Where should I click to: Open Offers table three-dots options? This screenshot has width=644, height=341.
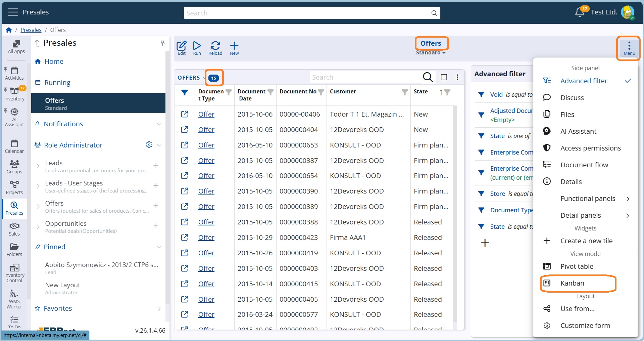click(457, 77)
